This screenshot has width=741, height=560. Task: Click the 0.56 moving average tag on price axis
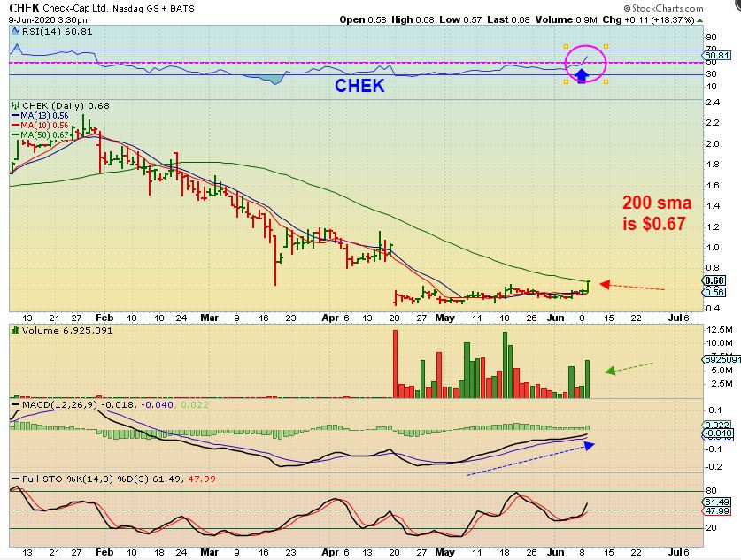coord(714,292)
